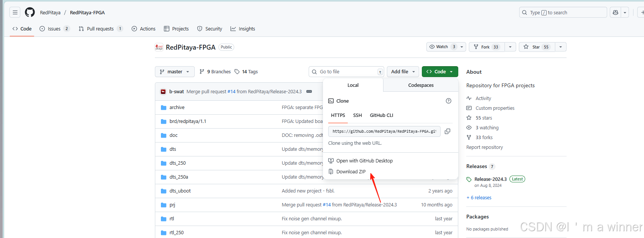644x238 pixels.
Task: Open b-swat commit author link
Action: point(176,91)
